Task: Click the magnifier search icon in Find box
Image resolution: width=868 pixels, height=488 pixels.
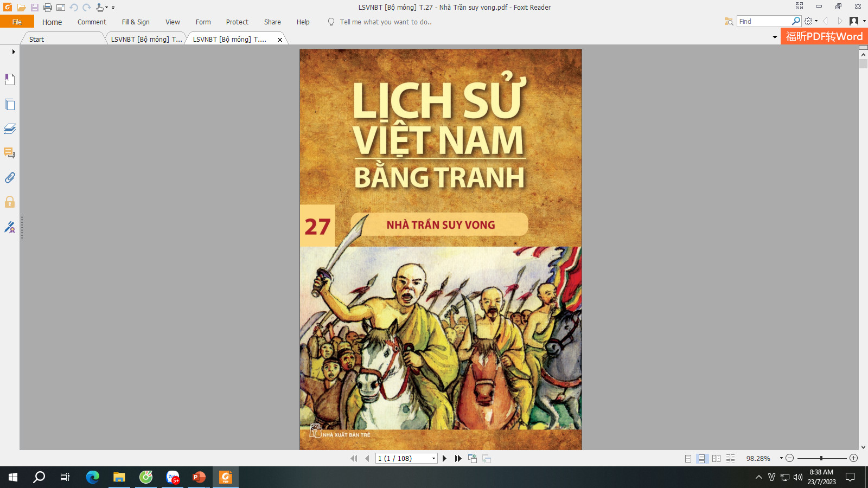Action: (796, 21)
